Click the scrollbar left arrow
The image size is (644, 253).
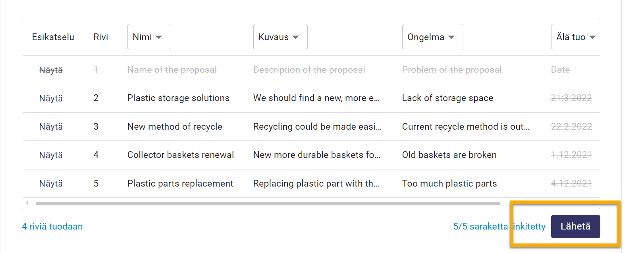point(27,203)
